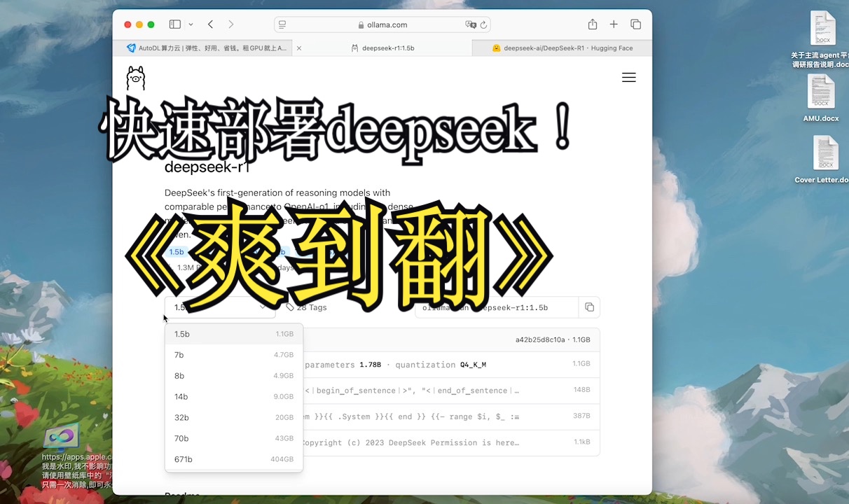Reload the current page
This screenshot has height=504, width=849.
(x=483, y=24)
